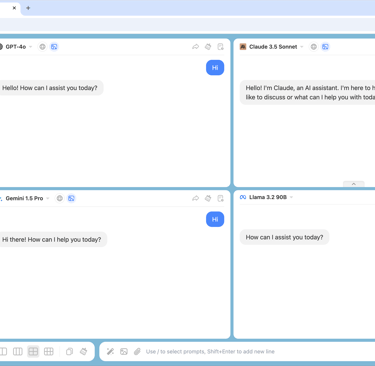The height and width of the screenshot is (366, 375).
Task: Click the 'Hi' bubble in Gemini panel
Action: [215, 219]
